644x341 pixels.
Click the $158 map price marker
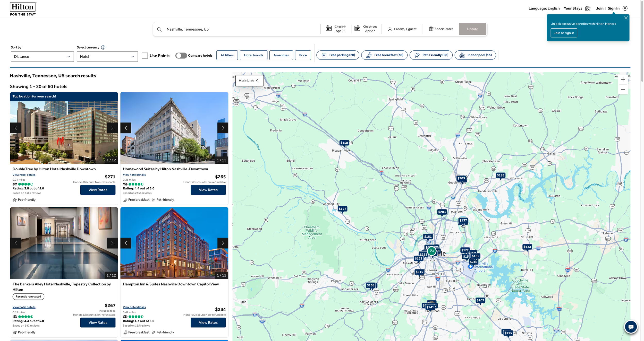point(344,143)
